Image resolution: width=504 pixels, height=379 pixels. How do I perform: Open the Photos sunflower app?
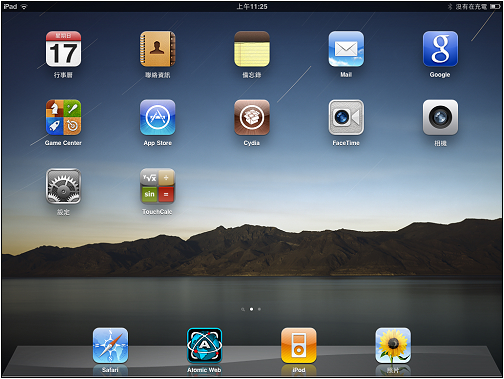pyautogui.click(x=393, y=345)
